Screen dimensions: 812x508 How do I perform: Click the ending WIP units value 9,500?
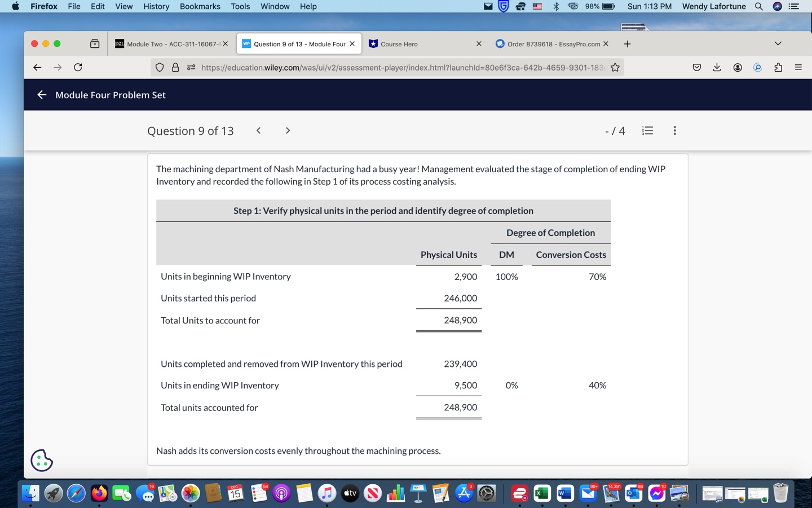466,386
